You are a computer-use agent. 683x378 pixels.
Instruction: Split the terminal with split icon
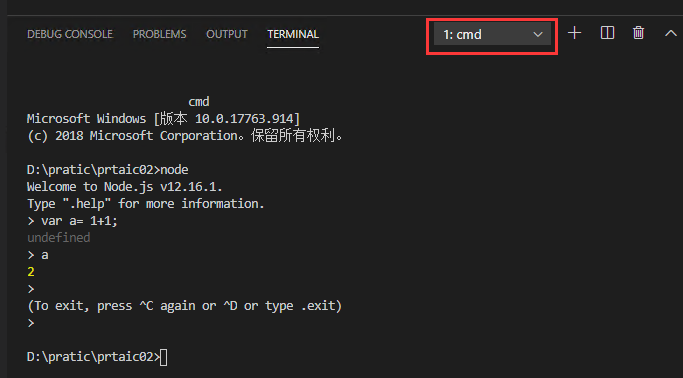[607, 33]
